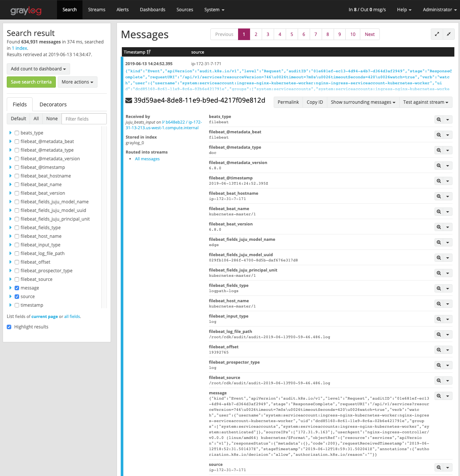Expand filebeat_host_name field in sidebar

click(10, 236)
